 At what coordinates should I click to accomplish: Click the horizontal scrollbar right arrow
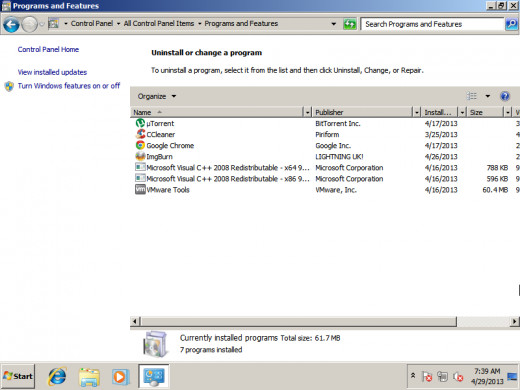click(515, 321)
